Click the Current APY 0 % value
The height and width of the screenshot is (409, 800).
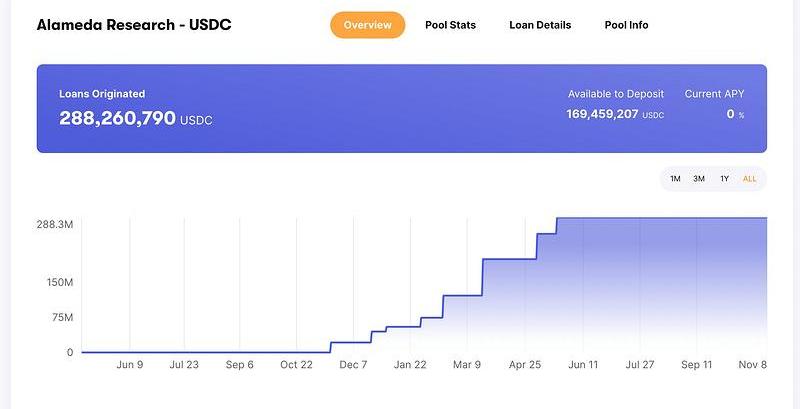pyautogui.click(x=734, y=114)
